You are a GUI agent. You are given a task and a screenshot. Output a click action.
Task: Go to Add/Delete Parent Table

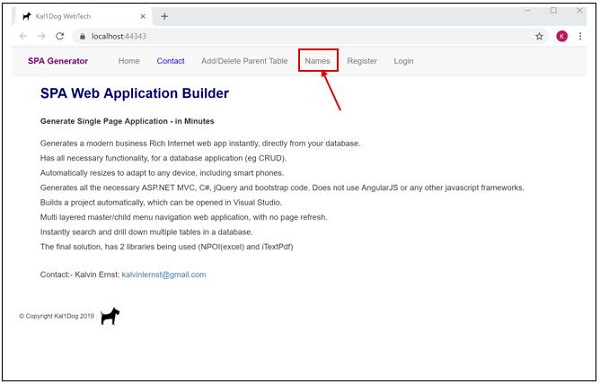pyautogui.click(x=244, y=61)
